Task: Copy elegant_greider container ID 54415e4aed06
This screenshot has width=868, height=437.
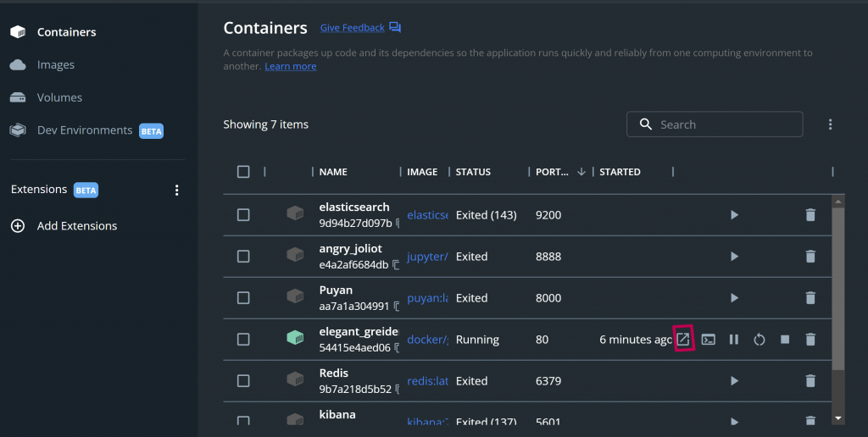Action: [x=397, y=348]
